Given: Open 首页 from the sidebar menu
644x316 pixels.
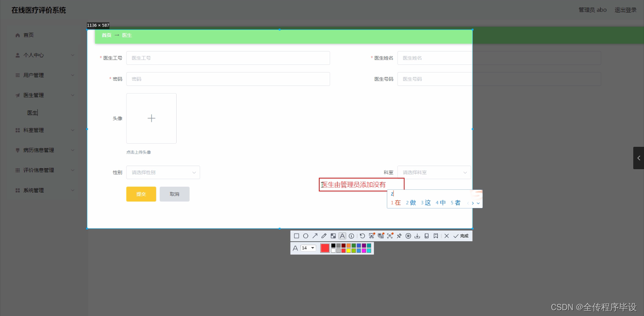Looking at the screenshot, I should (28, 35).
